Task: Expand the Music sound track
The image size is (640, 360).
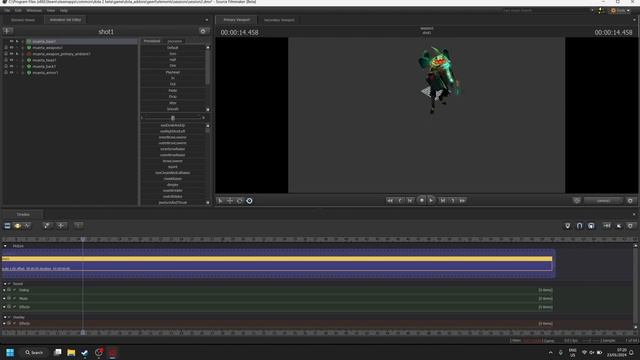Action: (x=4, y=298)
